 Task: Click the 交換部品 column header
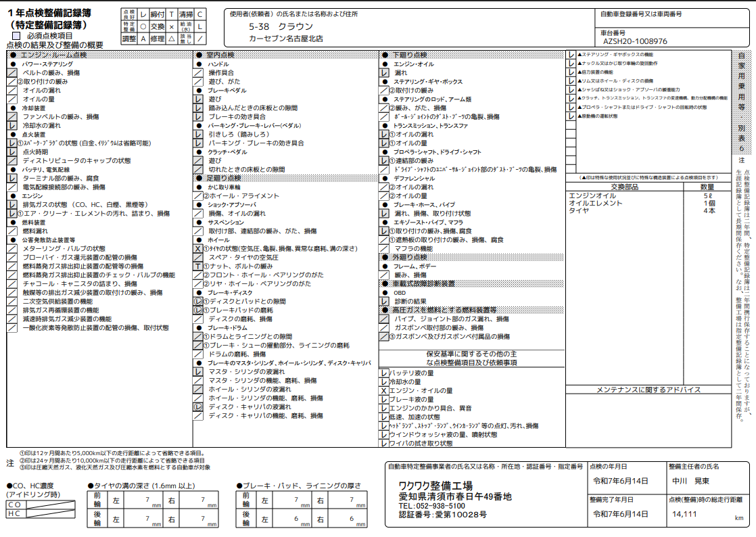tap(624, 187)
